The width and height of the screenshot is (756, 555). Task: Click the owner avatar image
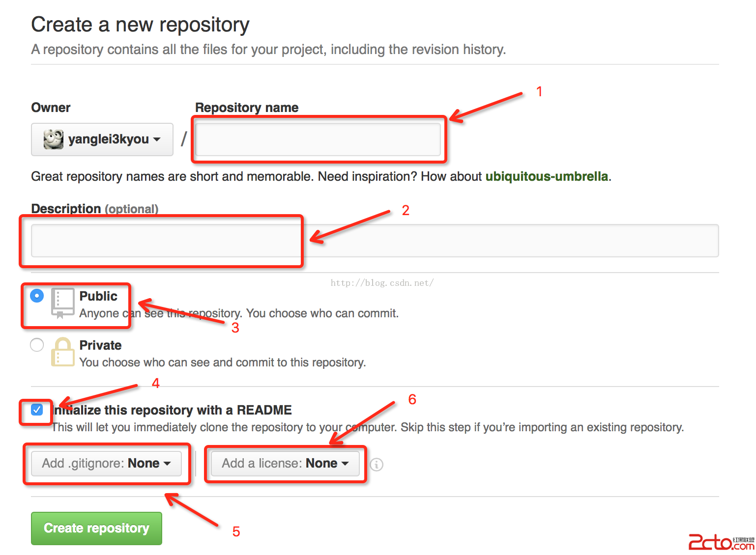click(53, 139)
